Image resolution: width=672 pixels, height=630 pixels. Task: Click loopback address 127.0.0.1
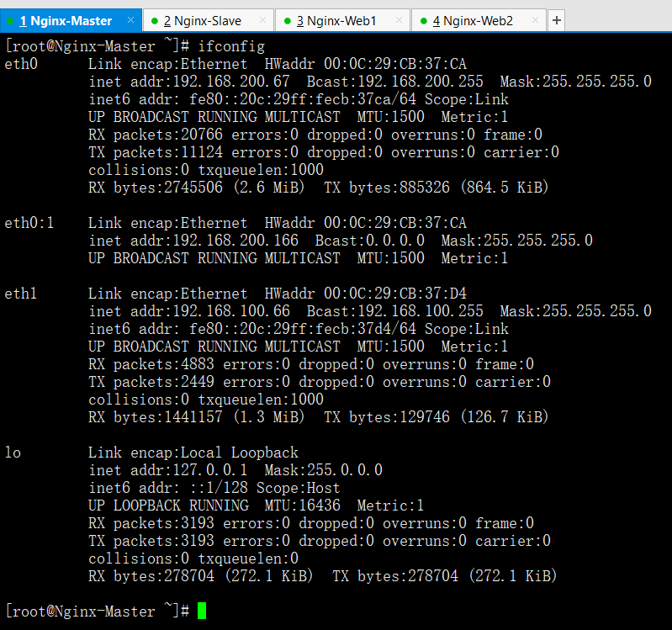tap(210, 470)
